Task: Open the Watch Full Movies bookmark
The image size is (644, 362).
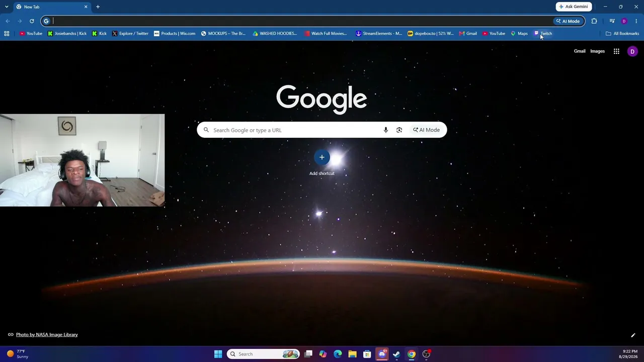Action: [x=326, y=34]
